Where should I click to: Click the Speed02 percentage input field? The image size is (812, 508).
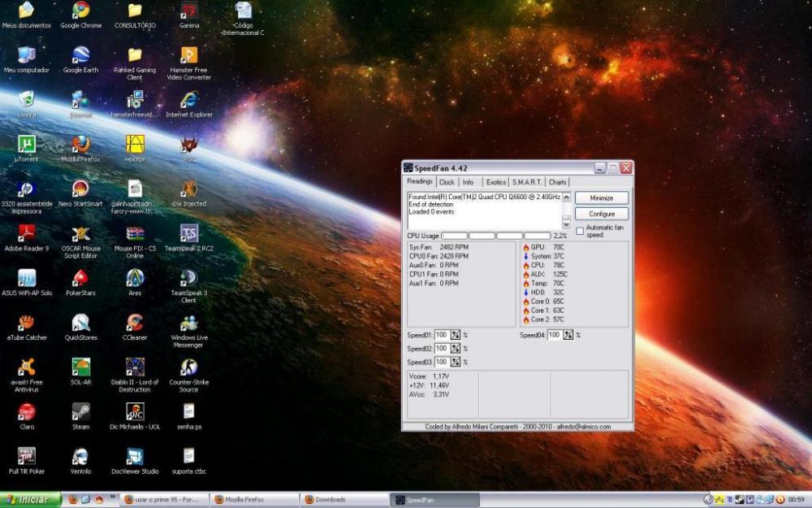pyautogui.click(x=441, y=349)
